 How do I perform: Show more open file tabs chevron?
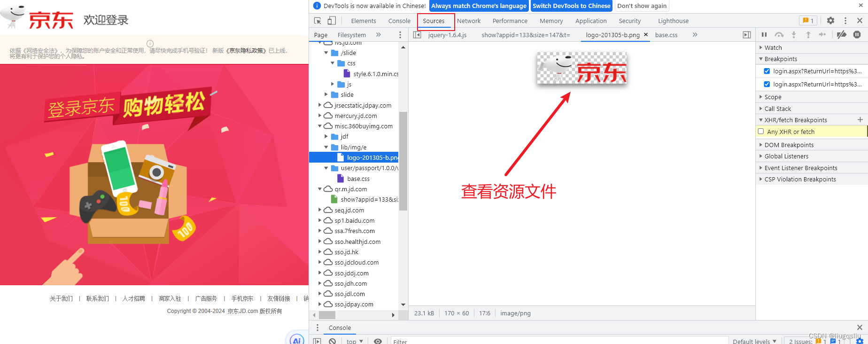click(695, 35)
